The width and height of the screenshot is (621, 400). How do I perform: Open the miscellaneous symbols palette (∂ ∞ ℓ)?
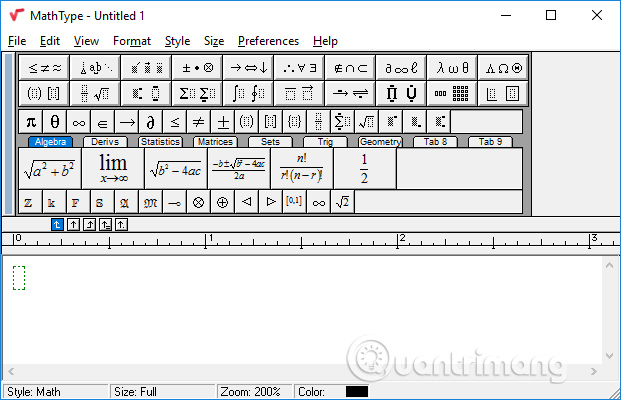[x=401, y=68]
